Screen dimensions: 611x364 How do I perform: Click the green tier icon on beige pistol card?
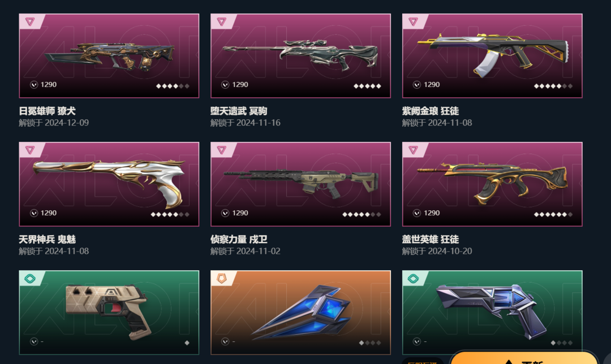click(x=30, y=278)
